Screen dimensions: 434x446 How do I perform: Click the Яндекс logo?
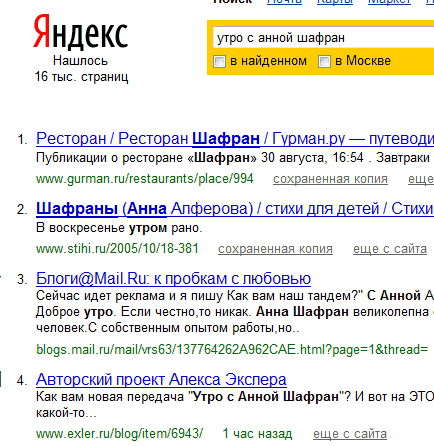[80, 31]
